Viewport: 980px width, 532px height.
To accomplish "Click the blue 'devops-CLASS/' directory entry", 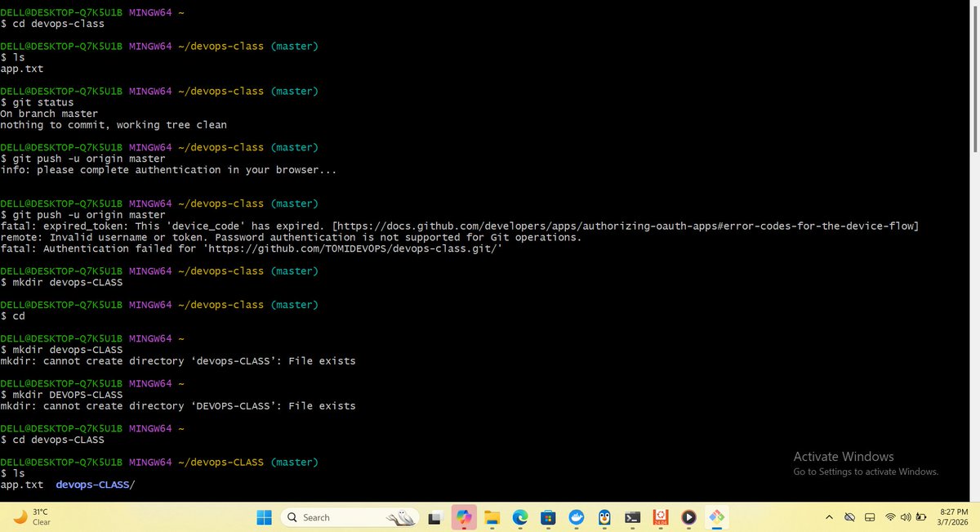I will (95, 485).
